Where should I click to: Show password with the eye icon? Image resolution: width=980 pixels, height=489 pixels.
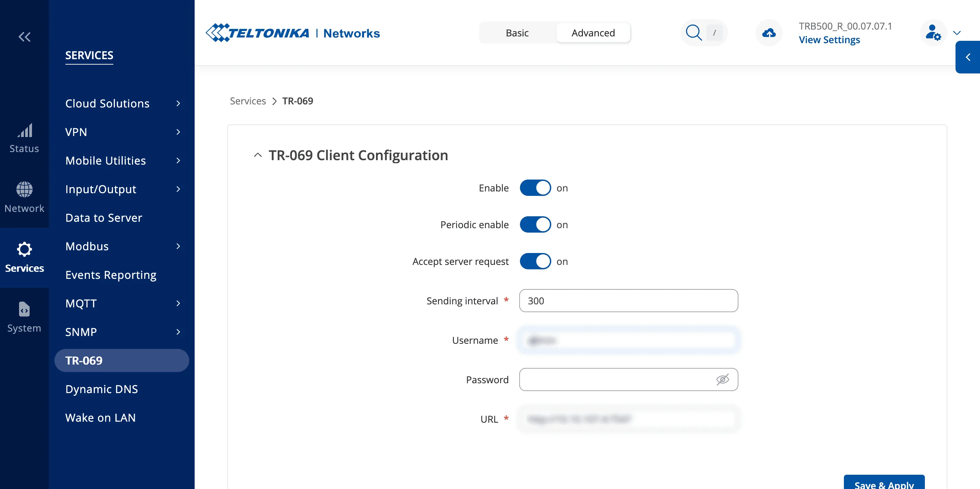722,380
